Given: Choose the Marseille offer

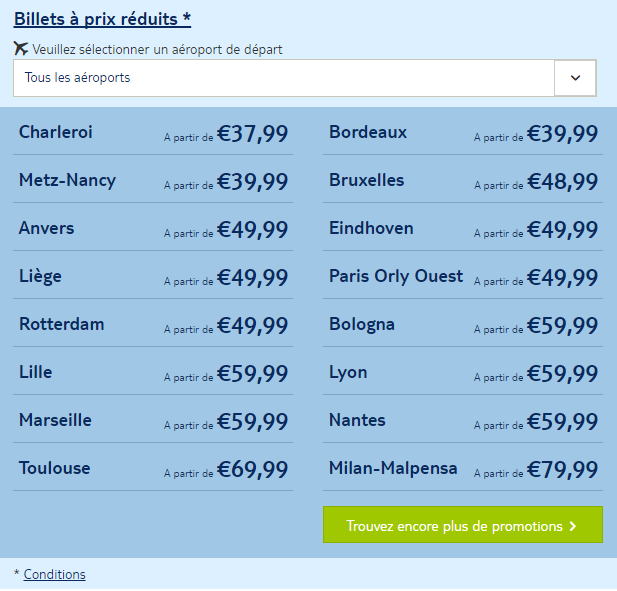Looking at the screenshot, I should [153, 419].
